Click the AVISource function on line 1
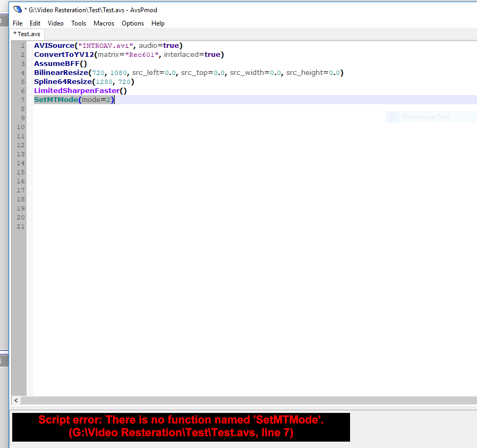The image size is (477, 448). point(54,46)
